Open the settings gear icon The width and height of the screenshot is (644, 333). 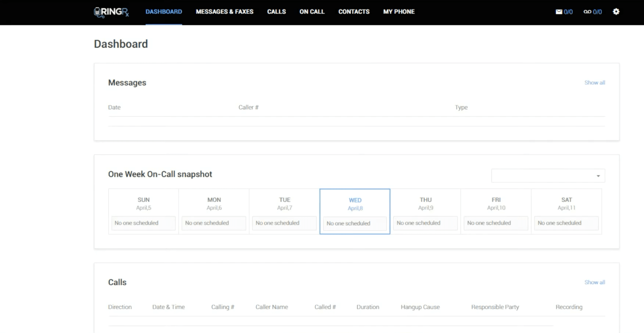tap(616, 12)
